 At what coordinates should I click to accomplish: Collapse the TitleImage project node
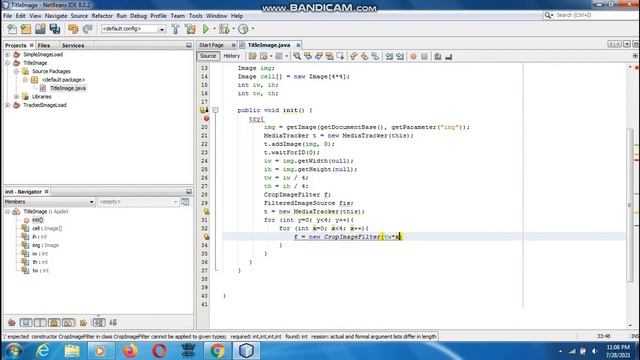(x=7, y=63)
